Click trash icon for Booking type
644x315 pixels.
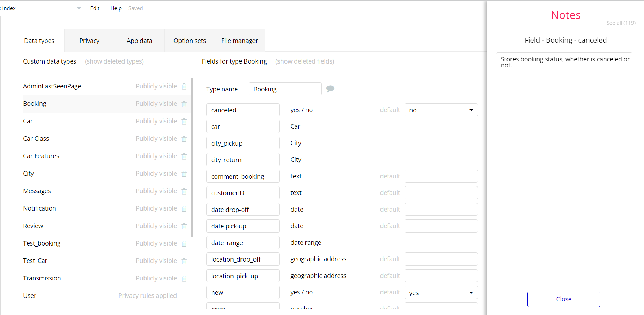click(x=184, y=104)
